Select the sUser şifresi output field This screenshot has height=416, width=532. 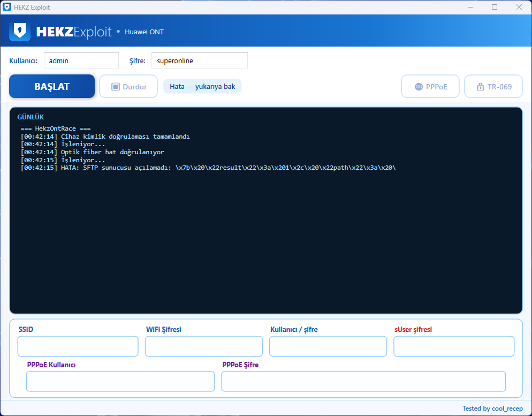[454, 346]
